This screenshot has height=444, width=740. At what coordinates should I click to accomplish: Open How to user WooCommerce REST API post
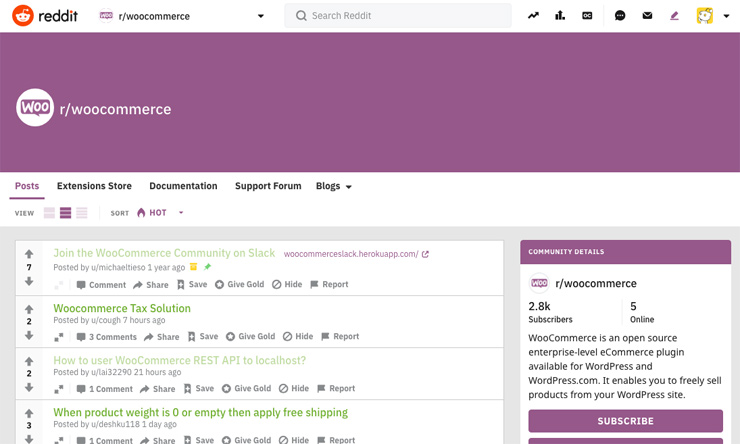tap(179, 360)
